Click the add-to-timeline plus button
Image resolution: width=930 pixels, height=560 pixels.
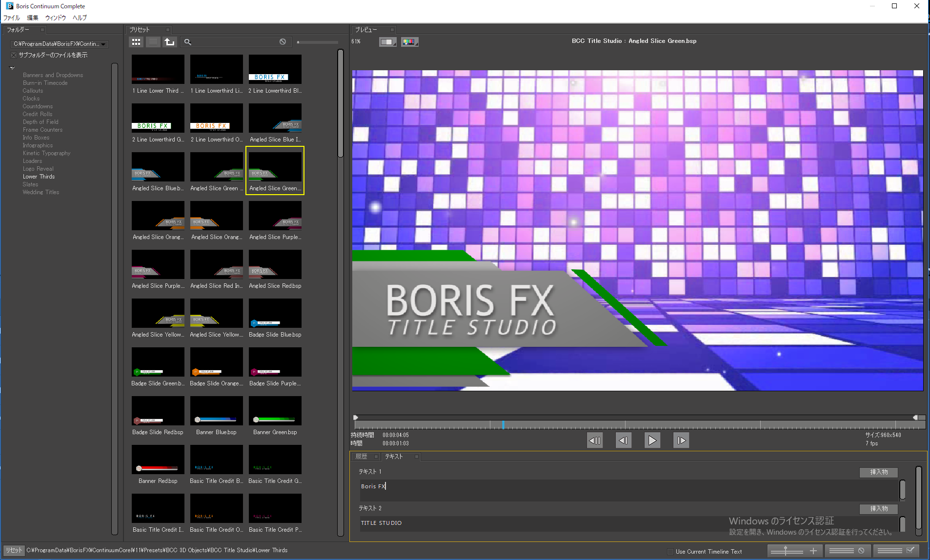click(795, 551)
